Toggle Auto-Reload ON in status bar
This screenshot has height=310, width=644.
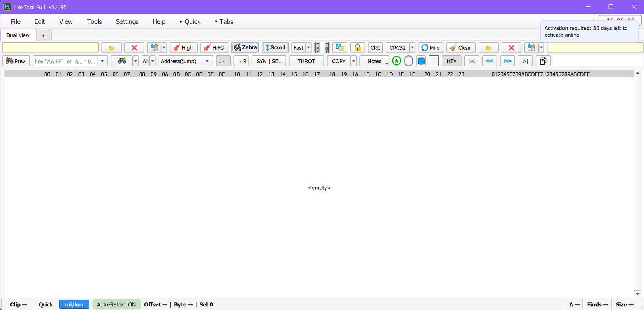116,304
